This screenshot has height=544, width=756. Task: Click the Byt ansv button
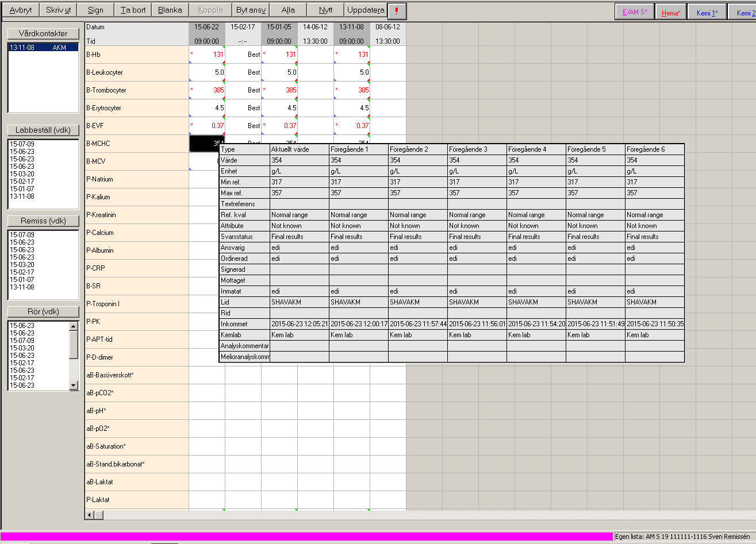click(x=250, y=10)
